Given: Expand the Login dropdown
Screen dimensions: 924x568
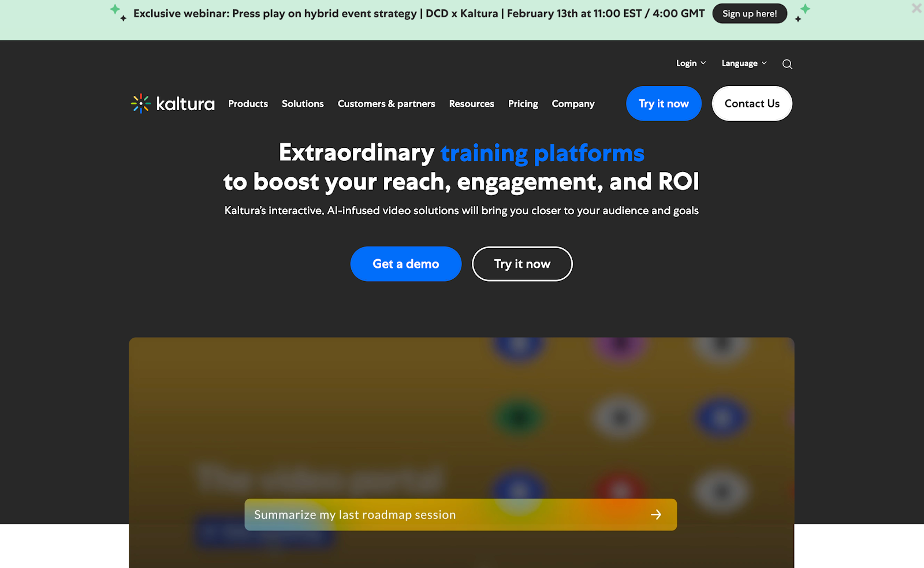Looking at the screenshot, I should tap(691, 63).
